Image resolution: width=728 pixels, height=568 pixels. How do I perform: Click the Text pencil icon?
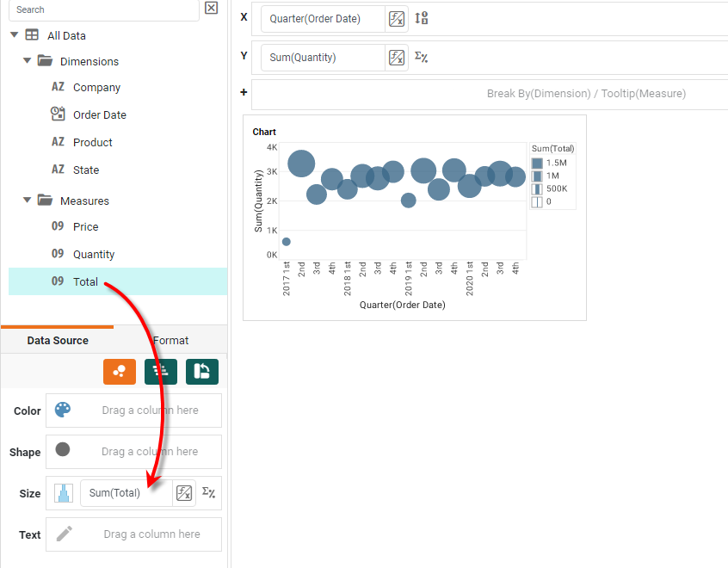[64, 534]
